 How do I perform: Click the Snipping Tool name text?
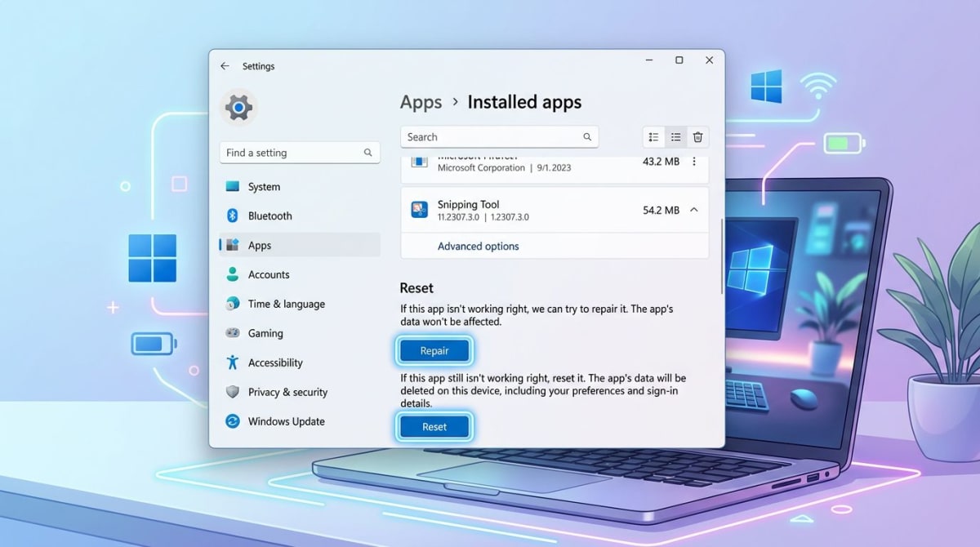click(x=468, y=204)
